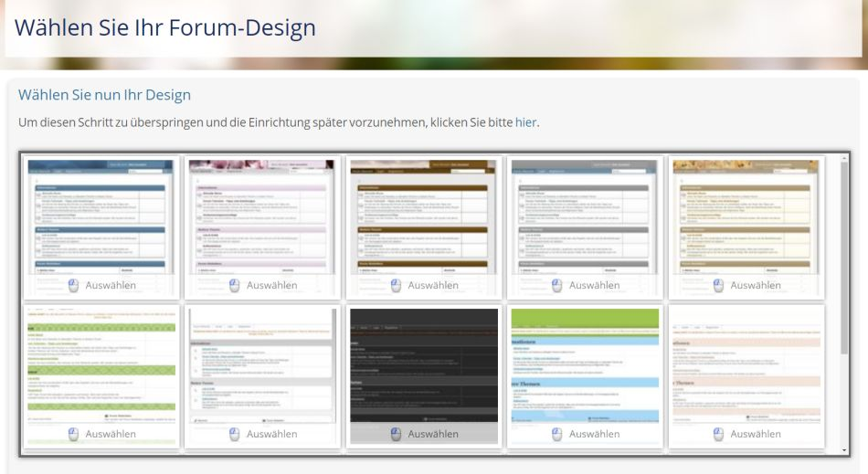The width and height of the screenshot is (868, 474).
Task: Choose Auswählen for the gray design
Action: click(594, 285)
